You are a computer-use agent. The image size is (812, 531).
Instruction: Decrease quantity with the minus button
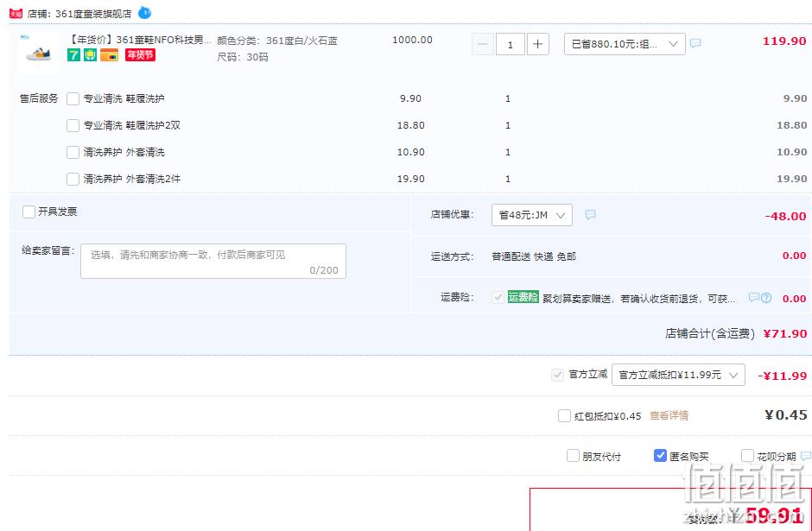[482, 45]
